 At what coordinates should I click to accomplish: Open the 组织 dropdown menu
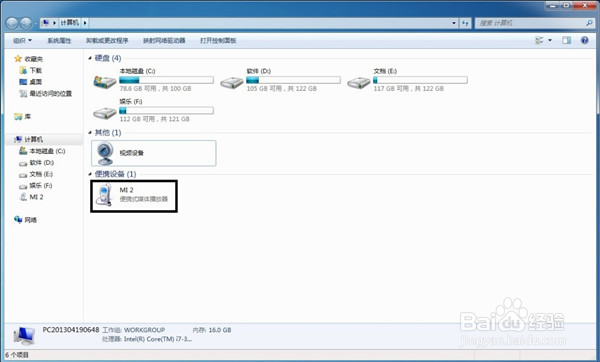click(x=22, y=40)
